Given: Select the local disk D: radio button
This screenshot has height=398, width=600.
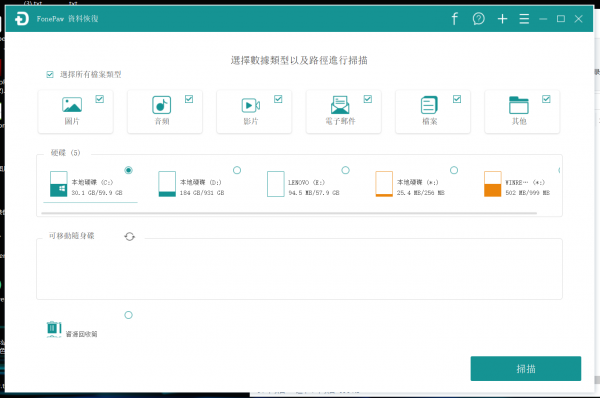Looking at the screenshot, I should [237, 170].
